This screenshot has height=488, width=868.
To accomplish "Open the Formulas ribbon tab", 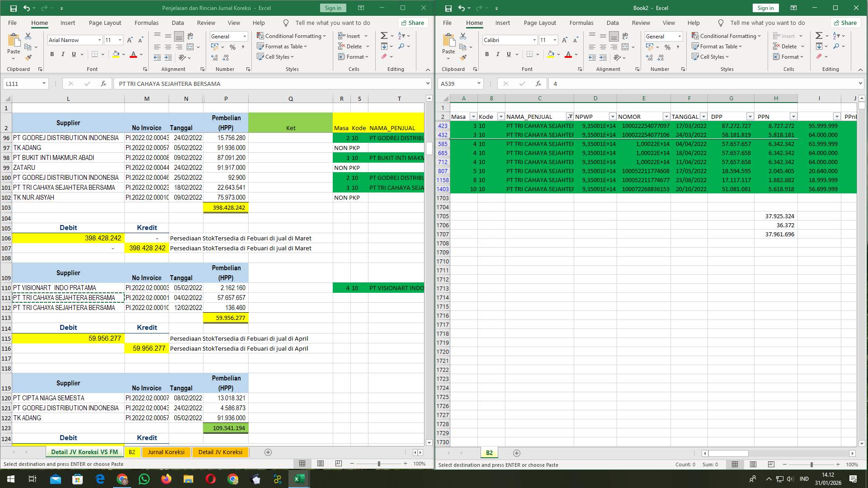I will coord(146,23).
